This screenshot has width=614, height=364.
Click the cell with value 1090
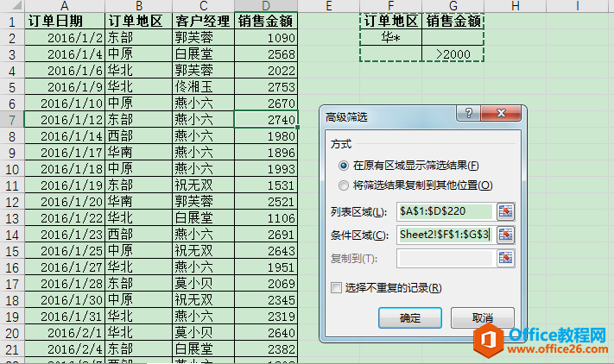(x=266, y=38)
